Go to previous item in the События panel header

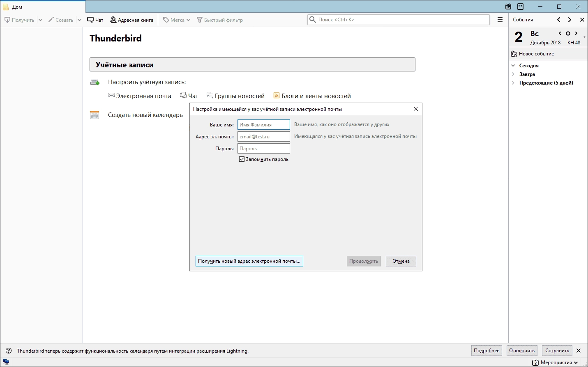click(x=559, y=20)
